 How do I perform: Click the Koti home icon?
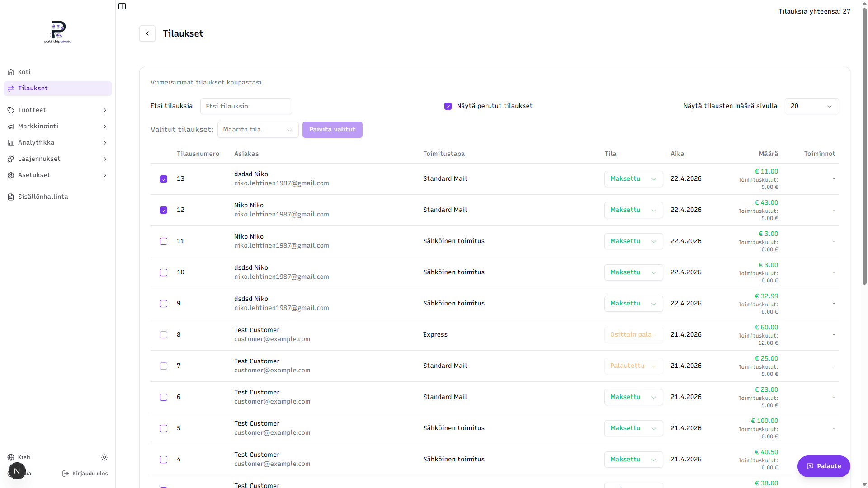(11, 72)
